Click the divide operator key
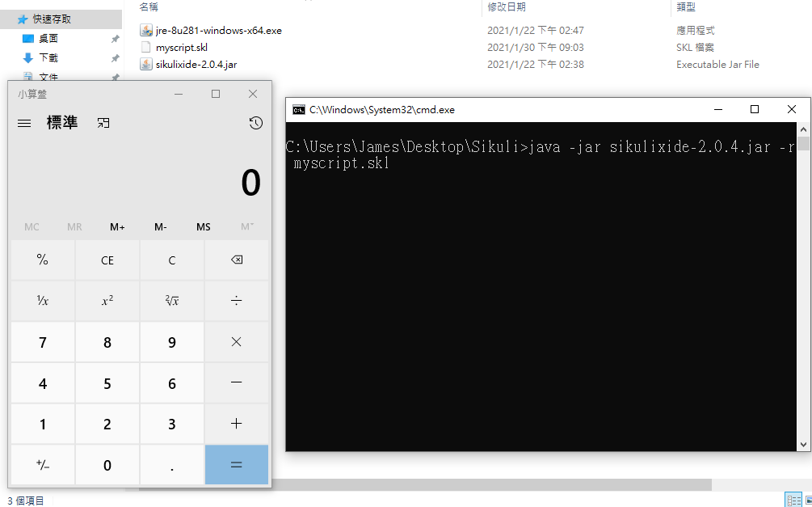This screenshot has height=507, width=812. [x=237, y=301]
